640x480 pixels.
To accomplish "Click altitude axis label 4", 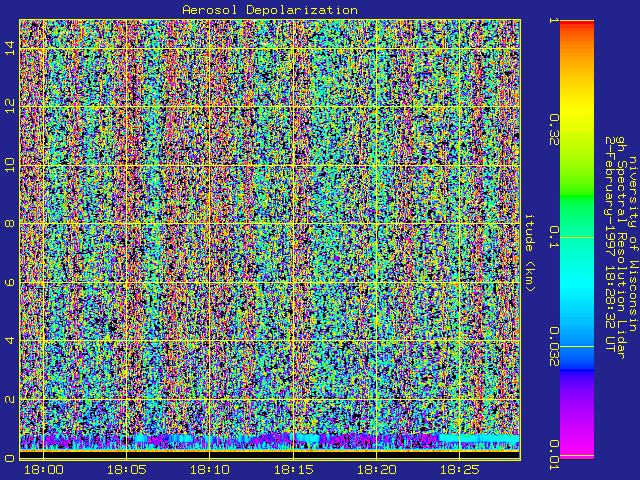I will (x=10, y=340).
